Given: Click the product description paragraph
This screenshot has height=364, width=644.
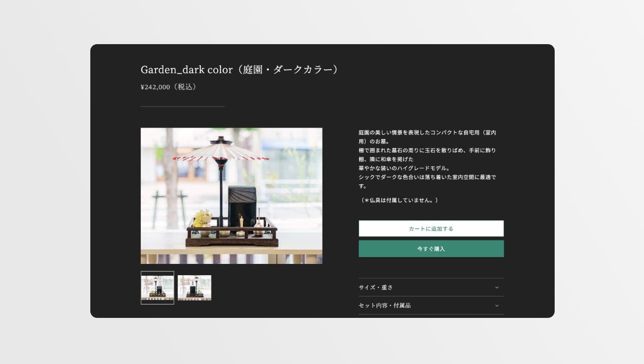Looking at the screenshot, I should click(x=427, y=159).
